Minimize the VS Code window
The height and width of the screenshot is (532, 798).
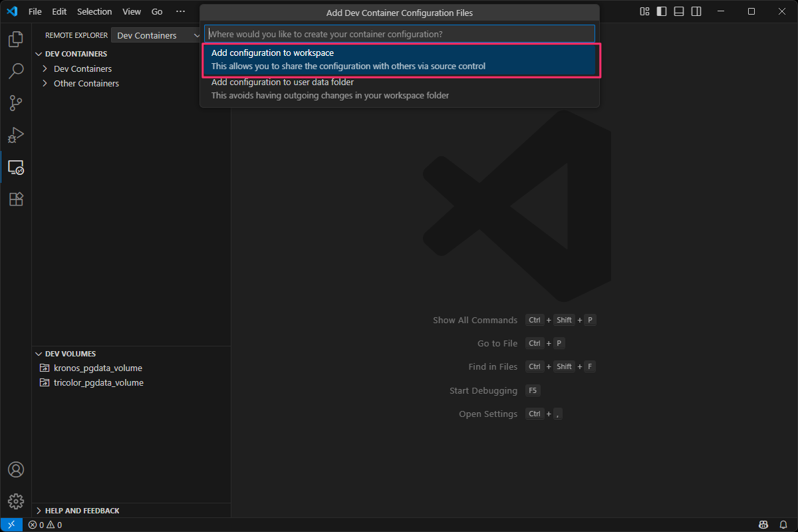[721, 11]
